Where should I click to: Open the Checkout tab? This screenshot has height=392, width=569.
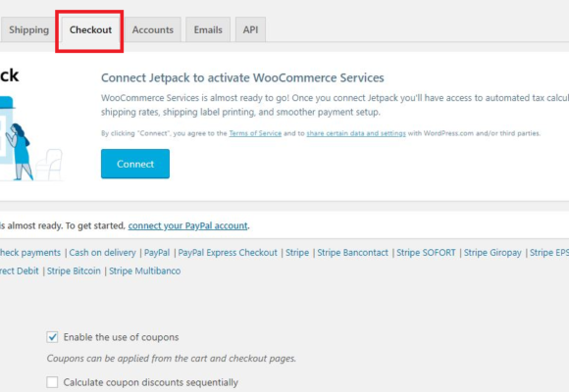(90, 29)
